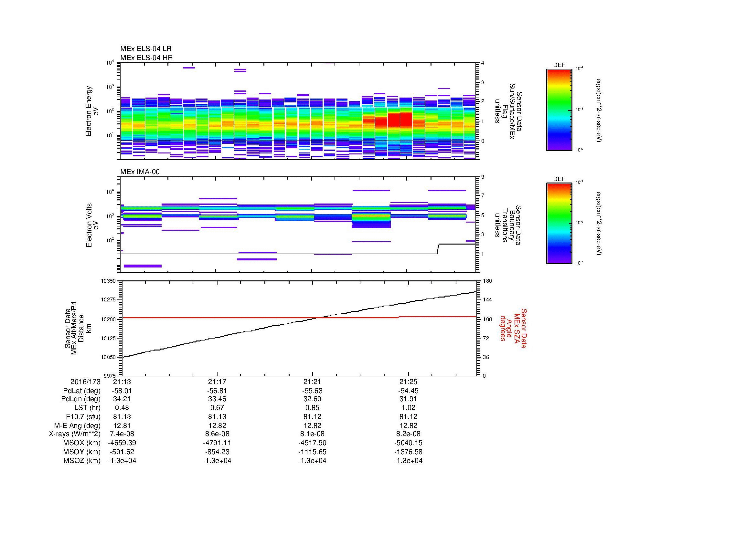The height and width of the screenshot is (534, 756).
Task: Click the 'MSOX (km)' row label
Action: (82, 443)
